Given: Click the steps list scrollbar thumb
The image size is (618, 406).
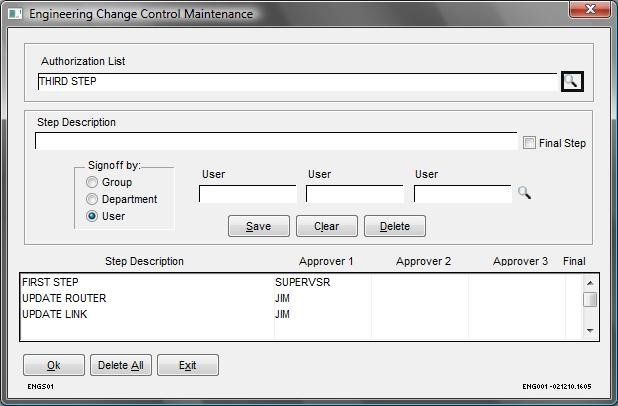Looking at the screenshot, I should (x=590, y=299).
